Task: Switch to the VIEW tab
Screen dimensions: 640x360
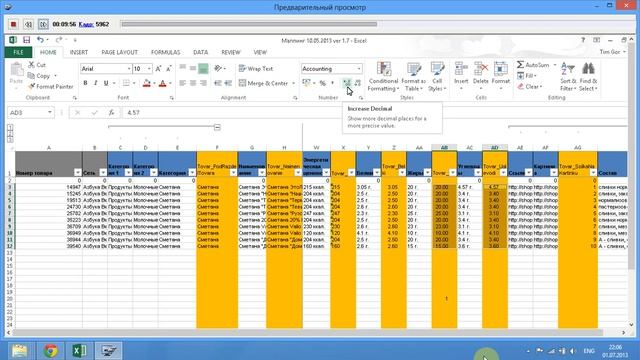Action: click(260, 52)
